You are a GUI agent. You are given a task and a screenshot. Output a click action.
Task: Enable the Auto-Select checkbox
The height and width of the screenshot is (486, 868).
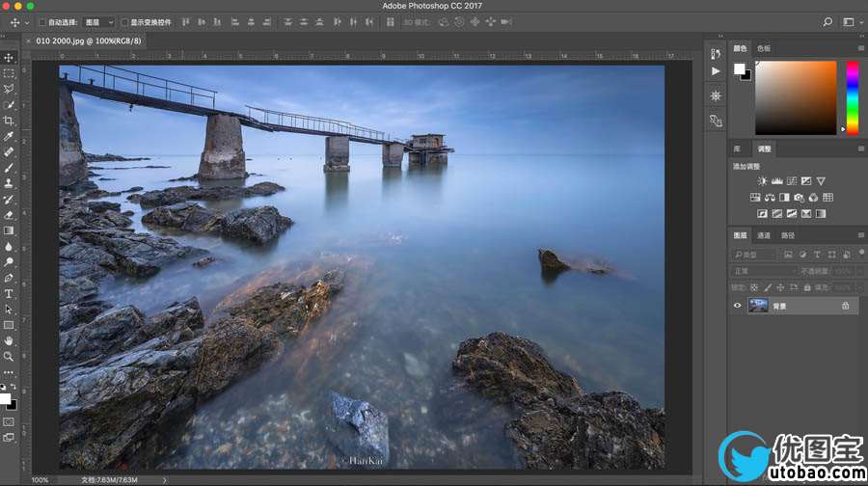tap(42, 22)
